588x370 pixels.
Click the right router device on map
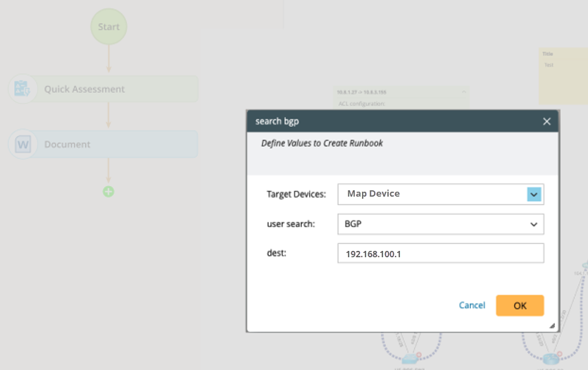[x=551, y=359]
